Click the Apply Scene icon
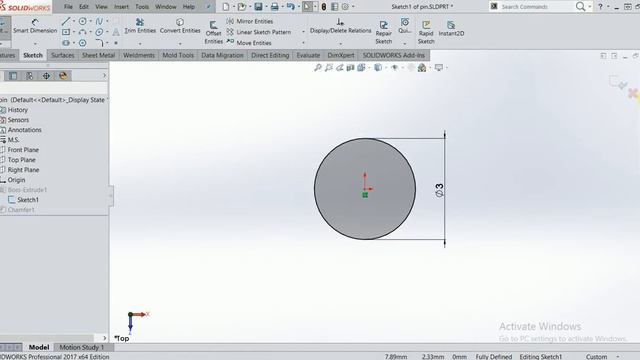 (422, 68)
